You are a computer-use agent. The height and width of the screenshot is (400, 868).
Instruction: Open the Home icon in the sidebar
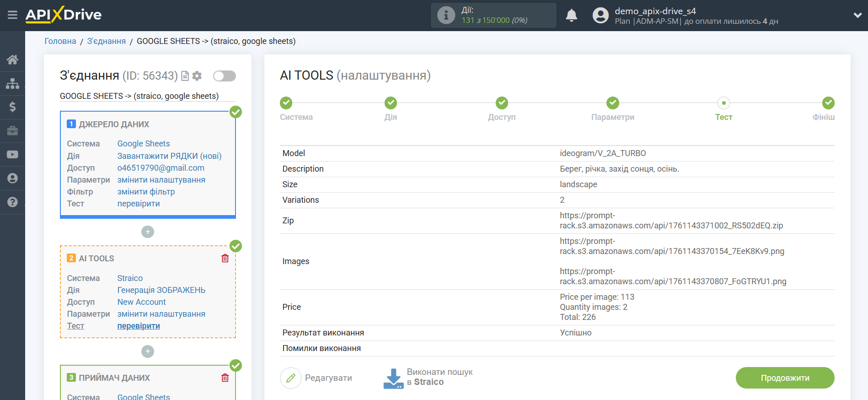pyautogui.click(x=12, y=59)
